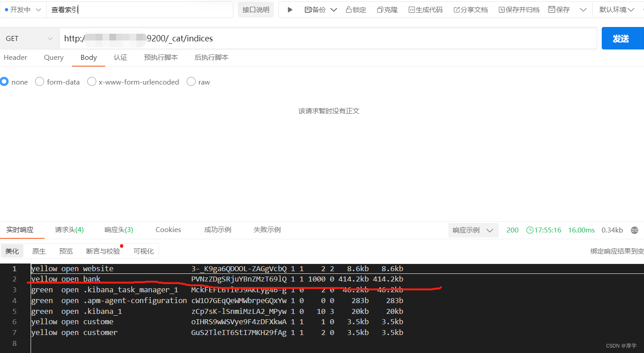
Task: Click the bank index row
Action: pyautogui.click(x=217, y=279)
